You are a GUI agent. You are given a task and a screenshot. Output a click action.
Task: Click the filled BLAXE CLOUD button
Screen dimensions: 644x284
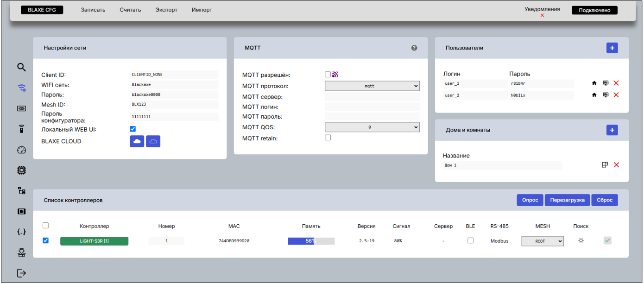137,141
